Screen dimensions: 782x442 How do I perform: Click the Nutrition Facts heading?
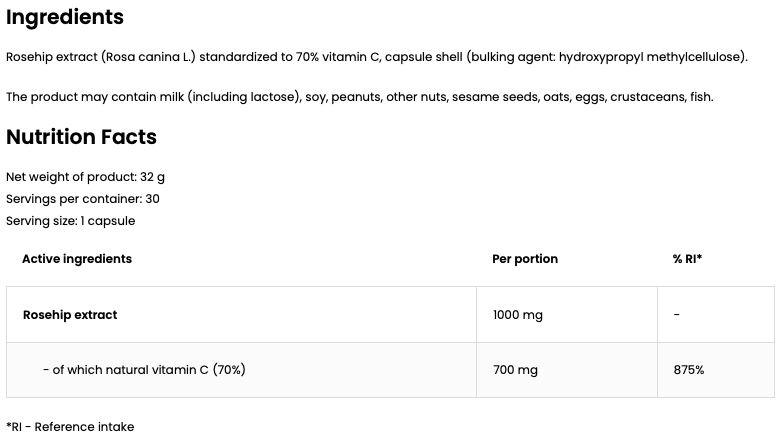[x=81, y=137]
